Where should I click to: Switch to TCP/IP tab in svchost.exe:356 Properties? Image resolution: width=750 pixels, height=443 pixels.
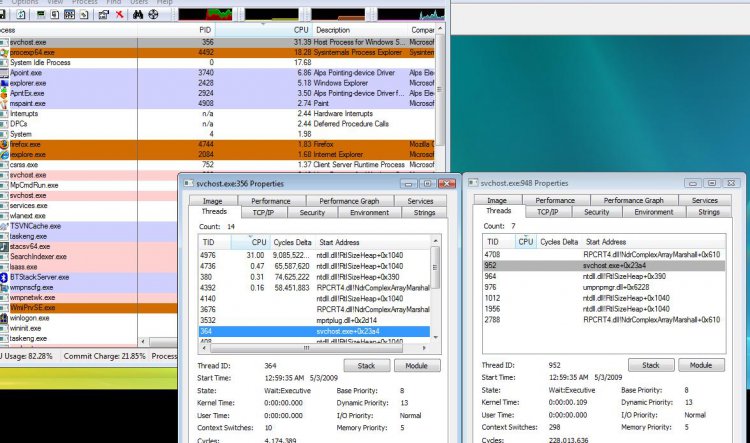(264, 212)
